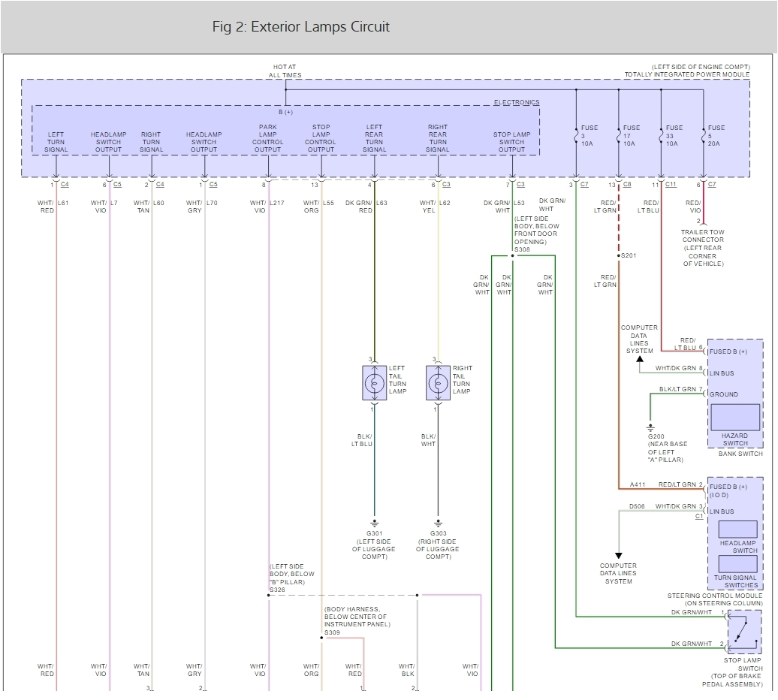The width and height of the screenshot is (778, 700).
Task: Click the Hazard Switch box
Action: tap(734, 417)
